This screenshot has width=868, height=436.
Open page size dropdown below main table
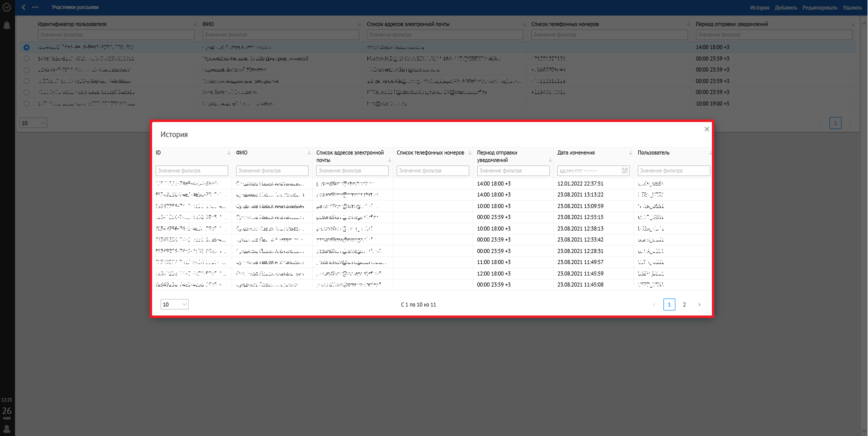pyautogui.click(x=33, y=123)
